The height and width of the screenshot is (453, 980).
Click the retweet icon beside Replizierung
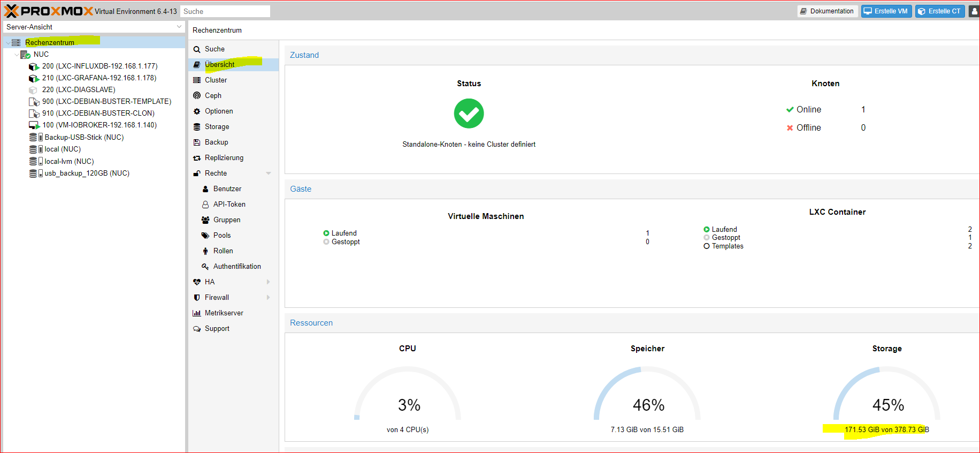pyautogui.click(x=197, y=158)
